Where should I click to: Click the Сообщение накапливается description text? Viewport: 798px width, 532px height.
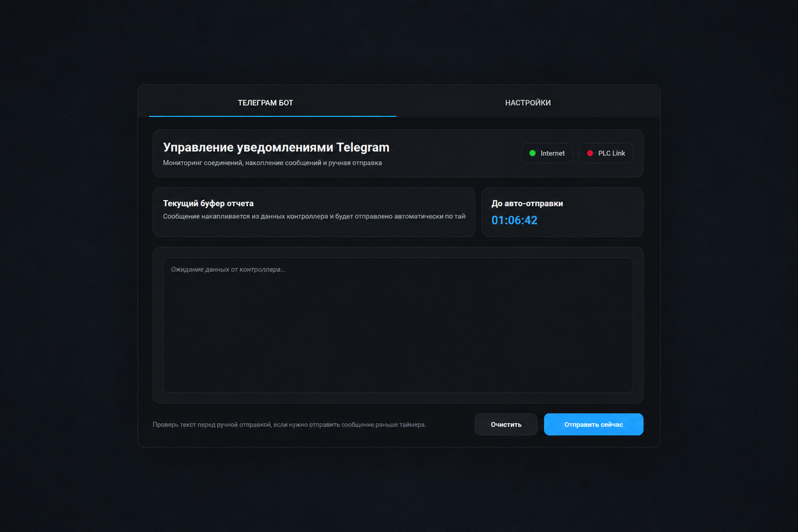pos(315,216)
